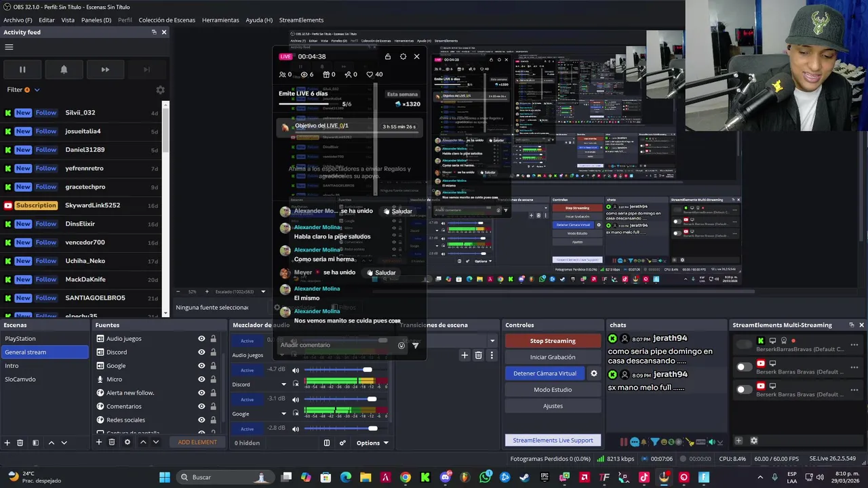Open Kick channel three-dot options
The width and height of the screenshot is (868, 488).
854,344
